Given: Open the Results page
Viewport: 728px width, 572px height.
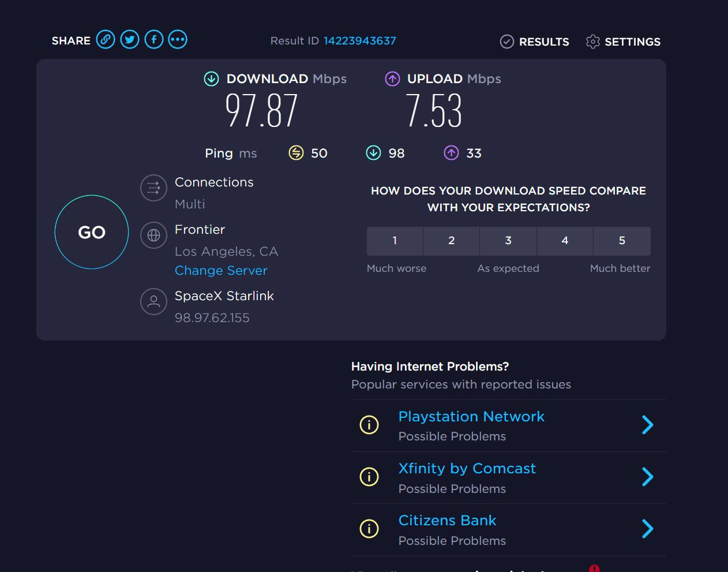Looking at the screenshot, I should point(535,42).
